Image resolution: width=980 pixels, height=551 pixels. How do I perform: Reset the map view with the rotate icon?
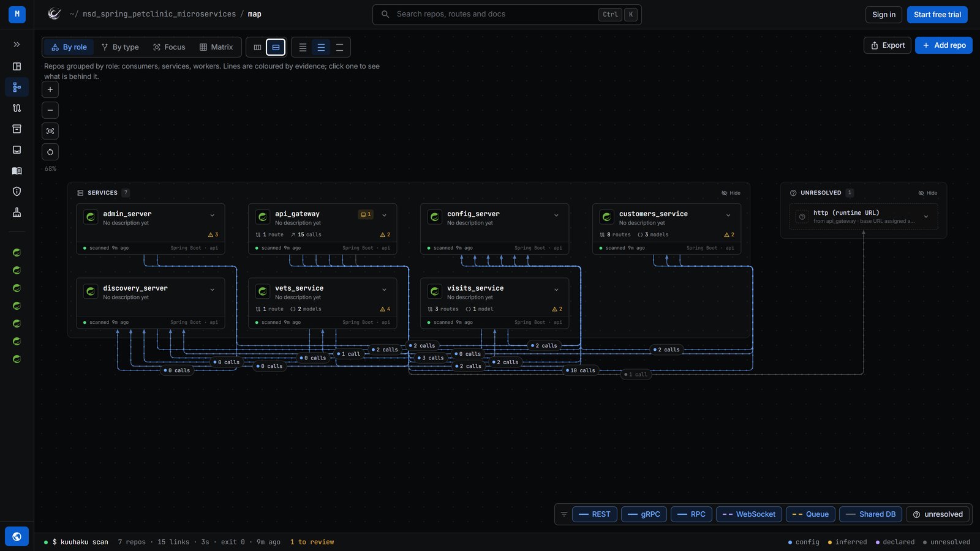click(50, 152)
